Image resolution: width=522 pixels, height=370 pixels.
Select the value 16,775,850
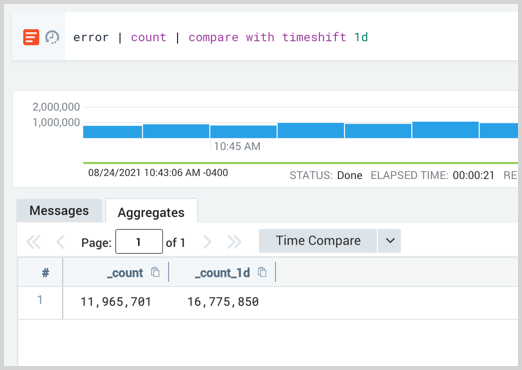(x=223, y=302)
